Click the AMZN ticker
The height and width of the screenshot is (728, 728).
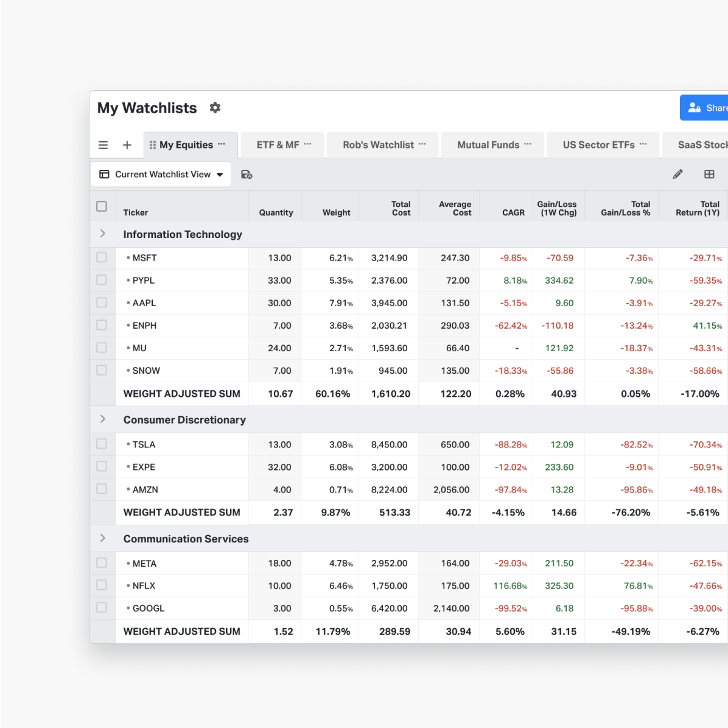pos(145,489)
